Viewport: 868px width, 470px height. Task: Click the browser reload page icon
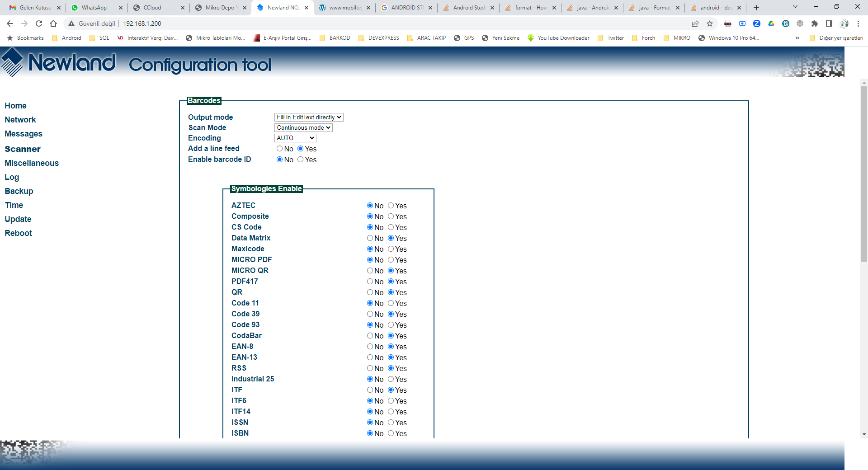tap(39, 23)
